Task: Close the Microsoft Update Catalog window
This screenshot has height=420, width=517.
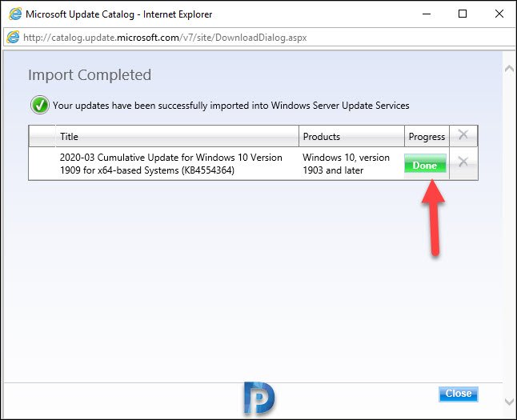Action: [x=499, y=14]
